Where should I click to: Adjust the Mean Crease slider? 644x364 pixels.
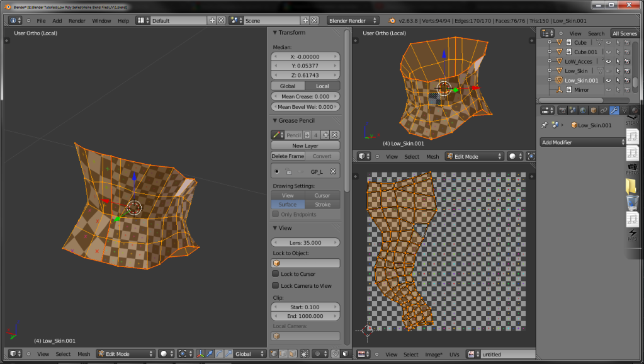point(305,96)
